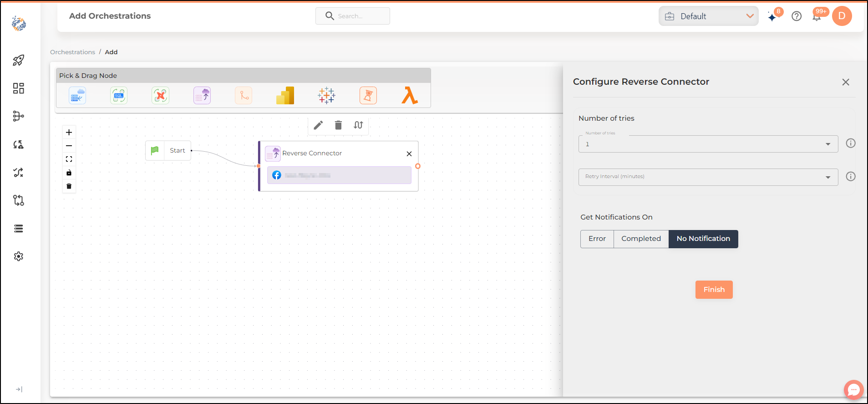Pick the Tableau node icon
868x404 pixels.
(326, 96)
